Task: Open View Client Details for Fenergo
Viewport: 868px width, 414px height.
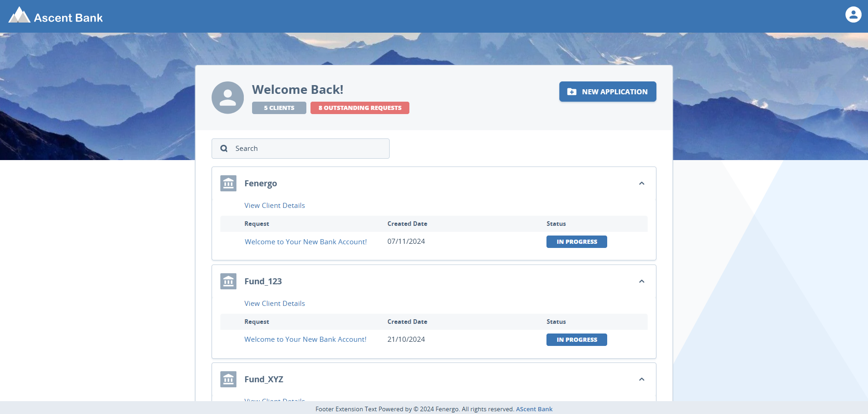Action: [x=274, y=205]
